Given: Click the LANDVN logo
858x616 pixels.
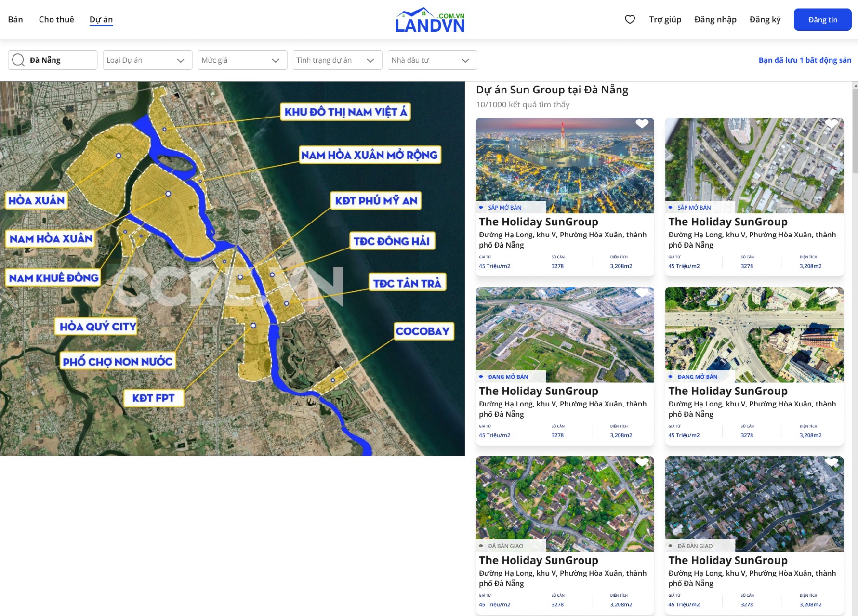Looking at the screenshot, I should click(429, 20).
